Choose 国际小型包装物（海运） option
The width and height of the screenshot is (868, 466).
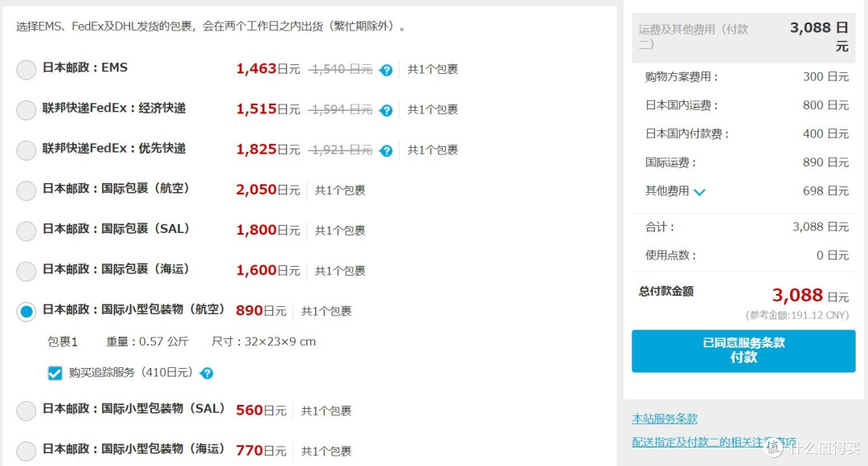tap(25, 451)
